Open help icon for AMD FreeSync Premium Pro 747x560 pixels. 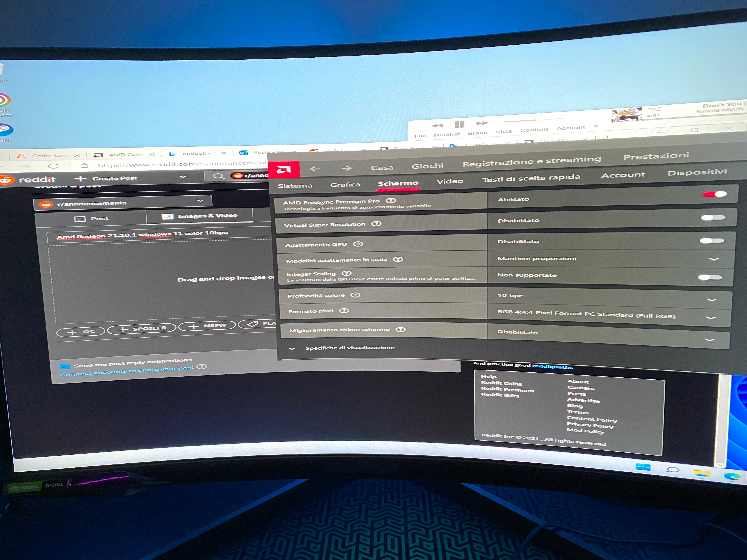[391, 201]
